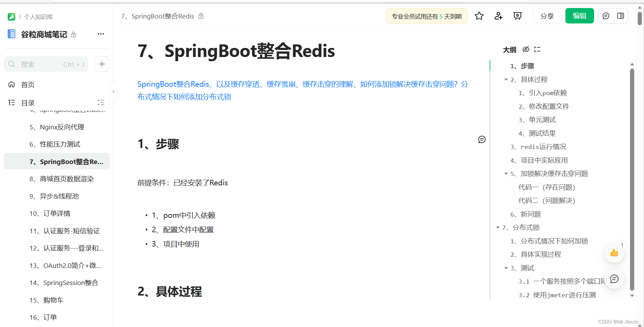The width and height of the screenshot is (644, 327).
Task: Hide the outline using the eye icon
Action: click(526, 49)
